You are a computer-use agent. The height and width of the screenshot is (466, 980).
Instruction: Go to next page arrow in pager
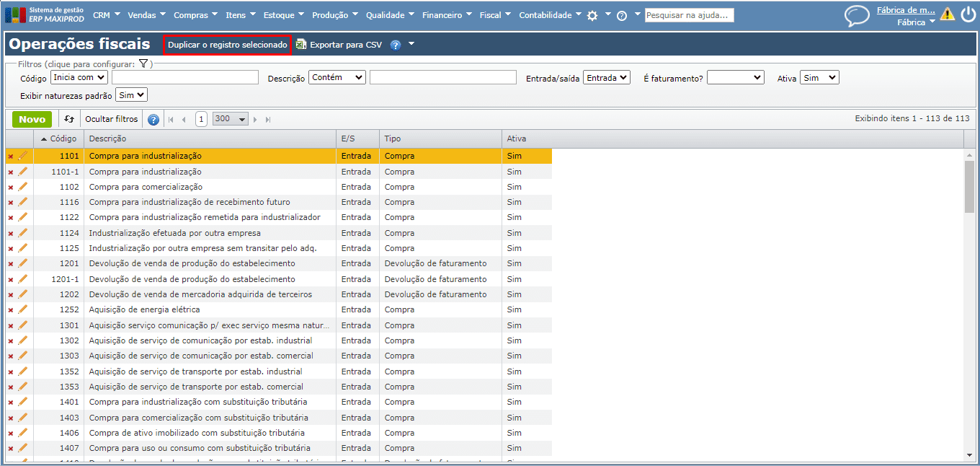pos(255,120)
